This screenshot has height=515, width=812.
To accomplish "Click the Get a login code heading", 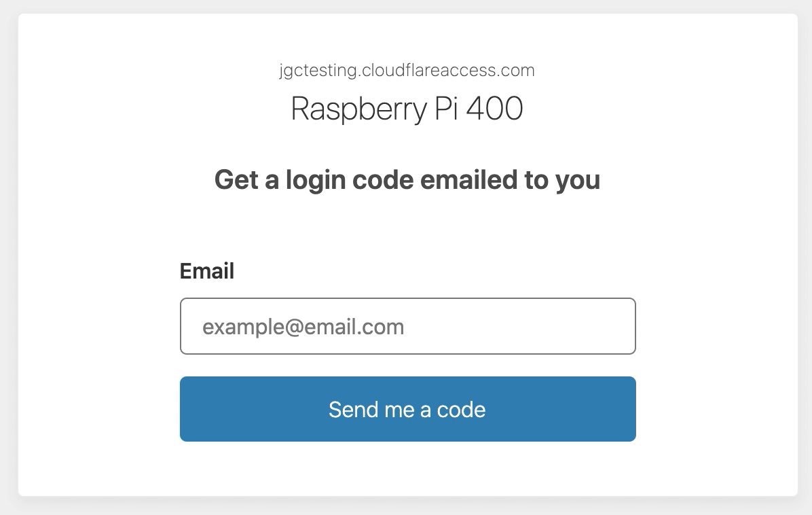I will pos(407,180).
